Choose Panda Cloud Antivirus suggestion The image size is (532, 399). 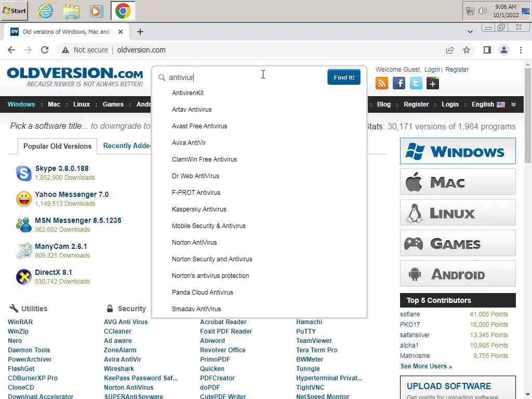pos(260,292)
